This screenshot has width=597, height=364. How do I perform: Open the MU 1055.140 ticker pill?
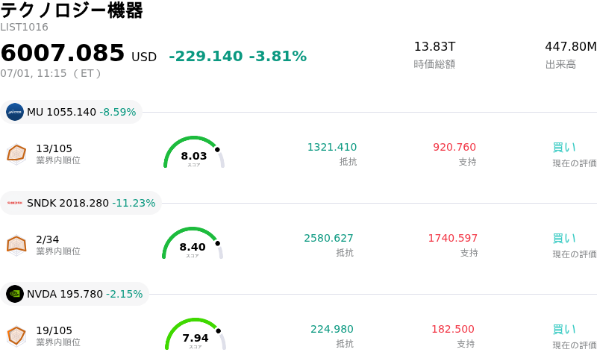71,112
